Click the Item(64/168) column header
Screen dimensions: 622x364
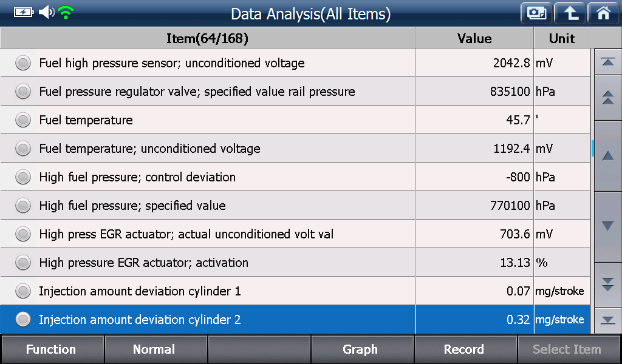coord(208,38)
